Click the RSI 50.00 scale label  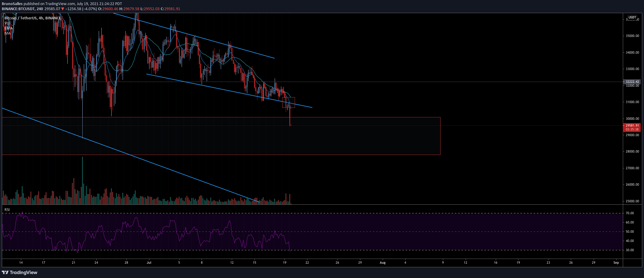coord(630,232)
